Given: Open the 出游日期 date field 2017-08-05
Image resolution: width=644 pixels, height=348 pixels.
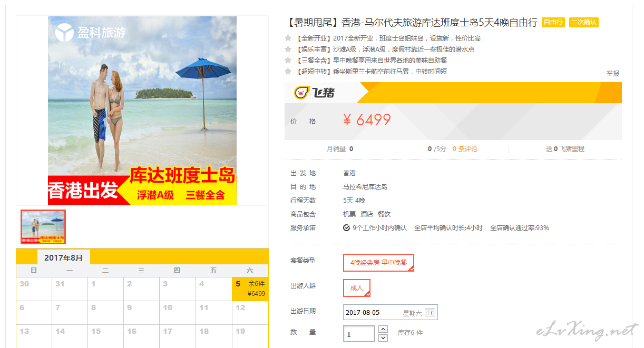Looking at the screenshot, I should 390,313.
